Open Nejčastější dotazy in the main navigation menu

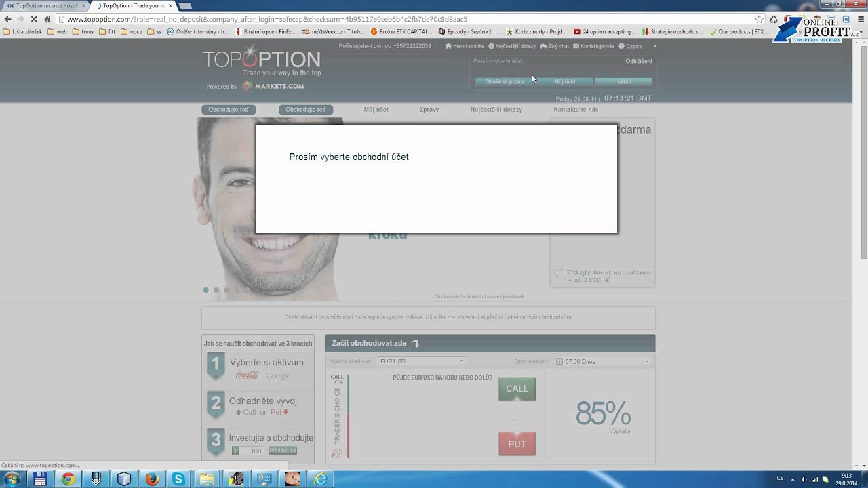496,110
